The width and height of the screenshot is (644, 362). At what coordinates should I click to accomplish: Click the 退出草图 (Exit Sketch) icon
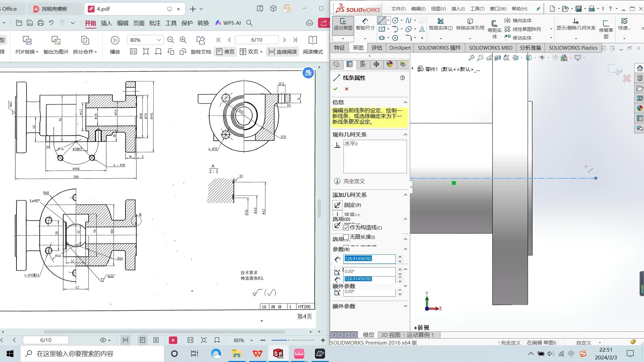(x=343, y=24)
